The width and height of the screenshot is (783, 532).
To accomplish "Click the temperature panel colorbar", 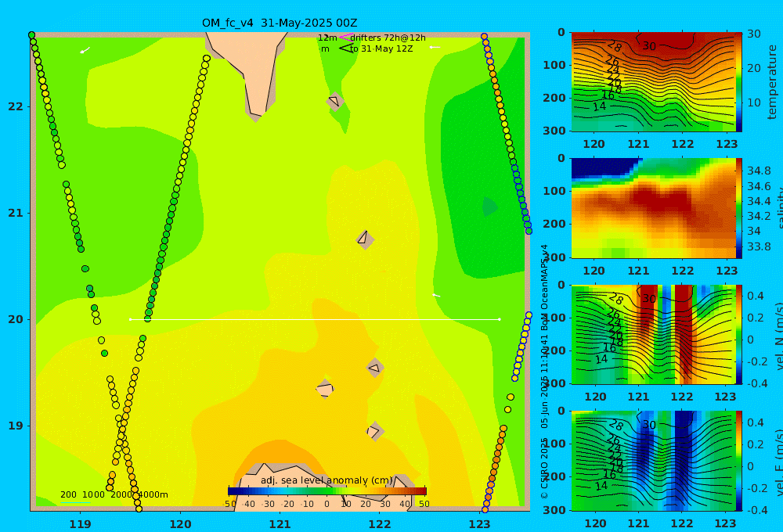I will point(739,82).
